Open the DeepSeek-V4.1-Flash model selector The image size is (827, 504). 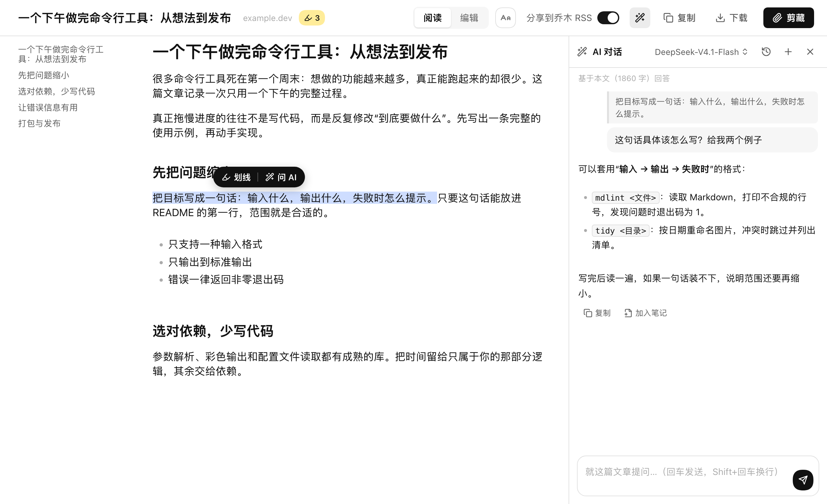tap(701, 52)
